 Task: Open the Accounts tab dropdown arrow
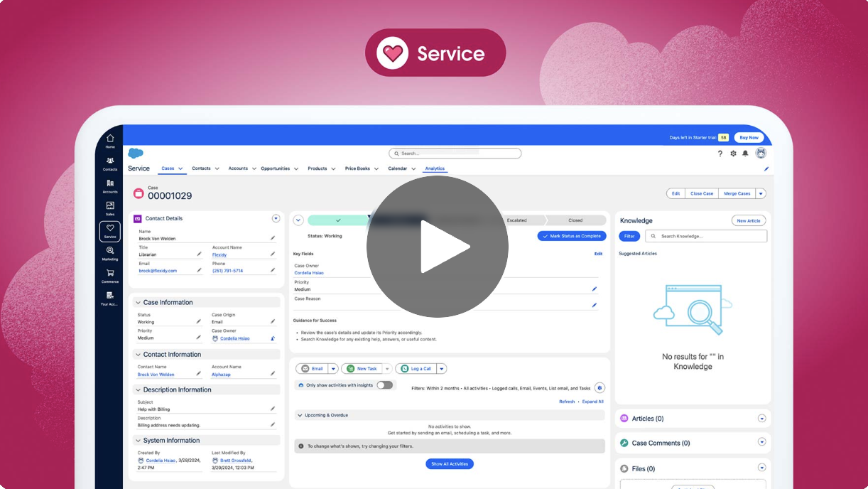point(254,169)
